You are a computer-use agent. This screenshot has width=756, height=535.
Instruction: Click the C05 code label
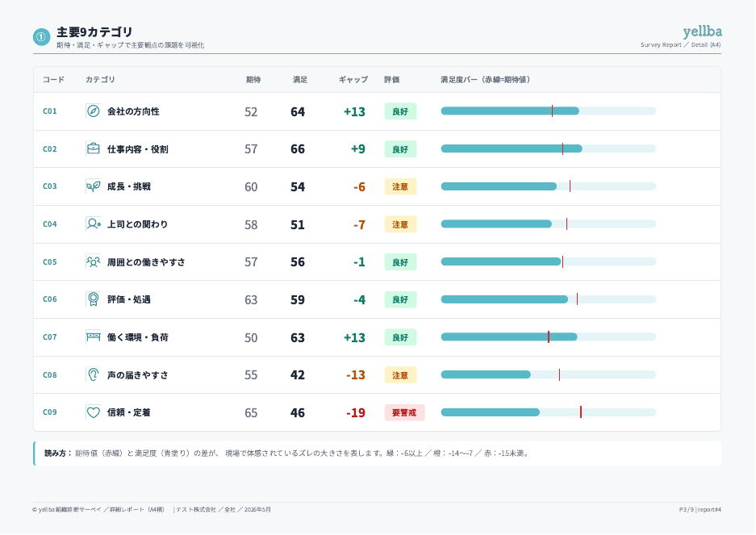tap(50, 262)
